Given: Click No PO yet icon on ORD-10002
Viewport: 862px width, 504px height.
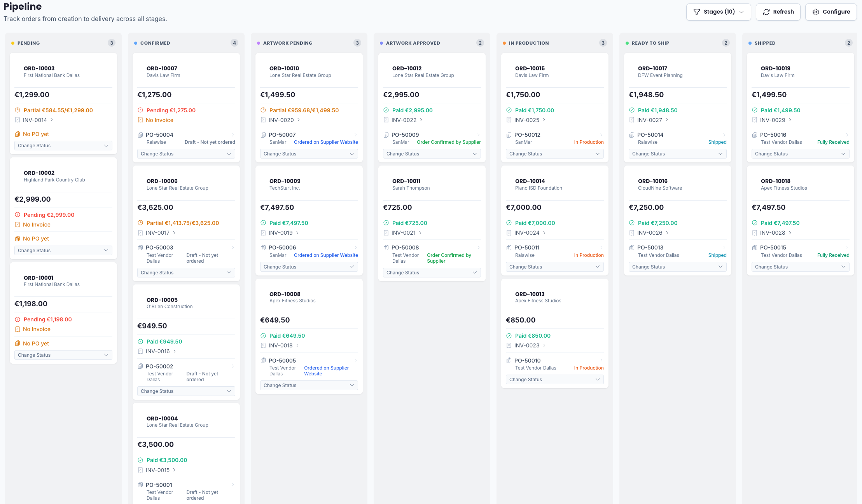Looking at the screenshot, I should point(17,239).
